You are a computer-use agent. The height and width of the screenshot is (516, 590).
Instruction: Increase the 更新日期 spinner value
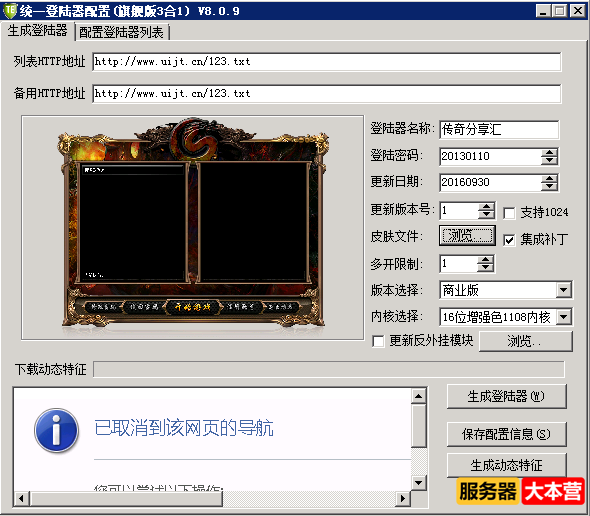pos(549,179)
